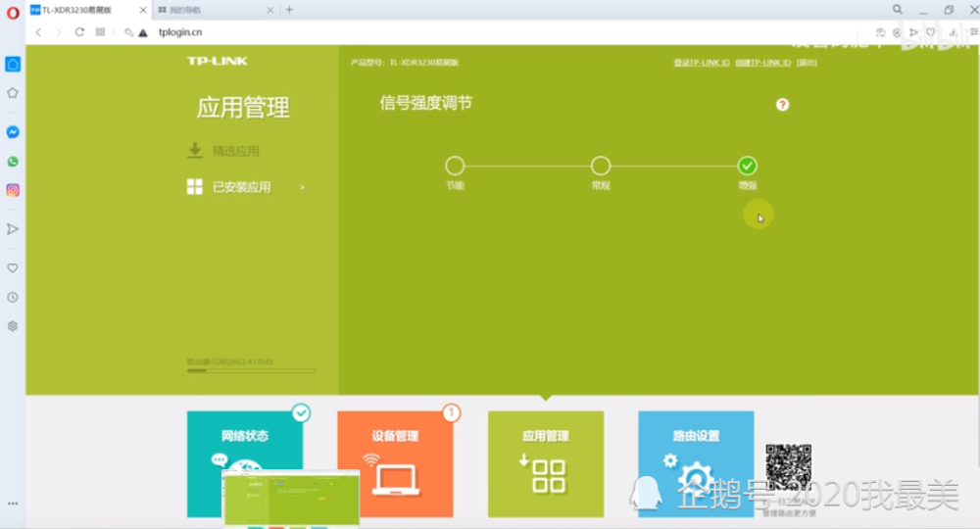Click the red question mark help icon
Image resolution: width=980 pixels, height=529 pixels.
(x=782, y=105)
